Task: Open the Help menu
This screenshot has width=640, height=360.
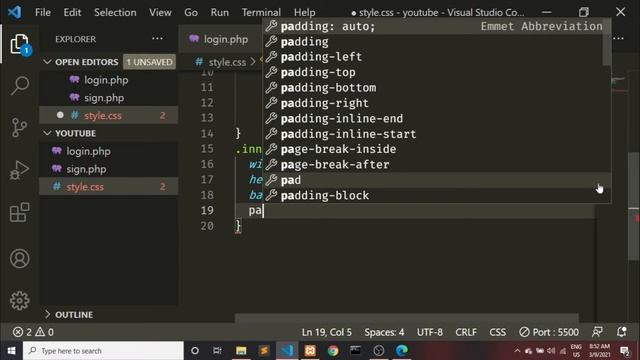Action: 304,12
